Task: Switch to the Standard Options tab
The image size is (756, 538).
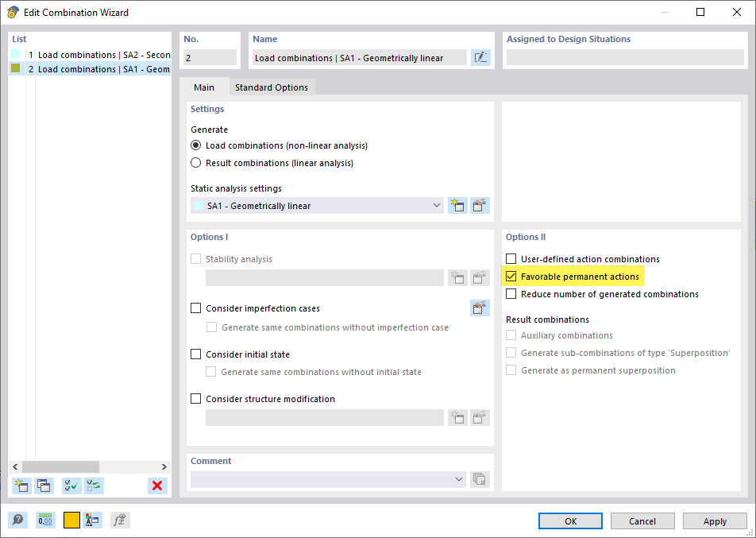Action: point(272,87)
